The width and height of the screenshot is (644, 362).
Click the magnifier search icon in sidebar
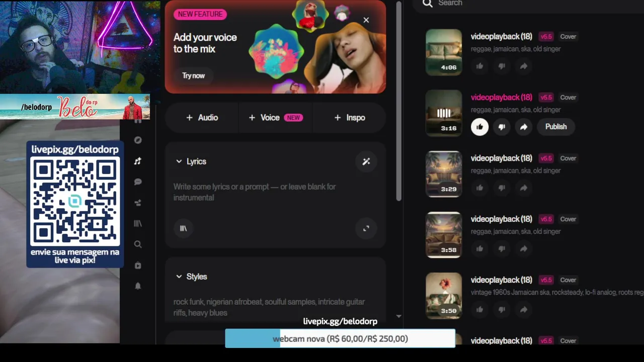tap(138, 244)
